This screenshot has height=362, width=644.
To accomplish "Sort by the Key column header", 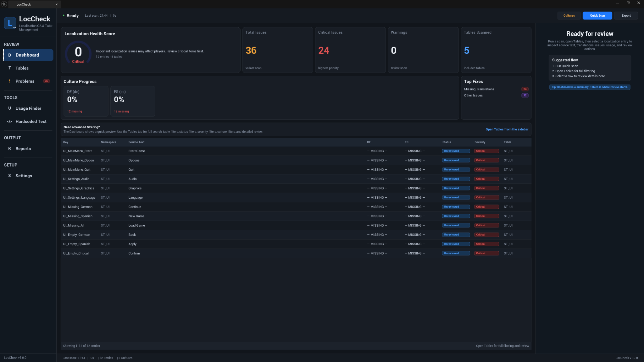I will click(66, 142).
